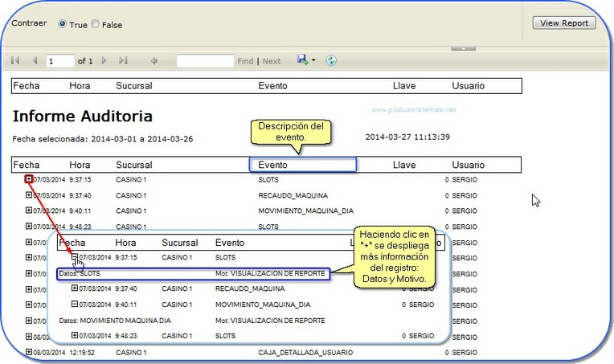
Task: Click the Find link in the toolbar
Action: (x=245, y=61)
